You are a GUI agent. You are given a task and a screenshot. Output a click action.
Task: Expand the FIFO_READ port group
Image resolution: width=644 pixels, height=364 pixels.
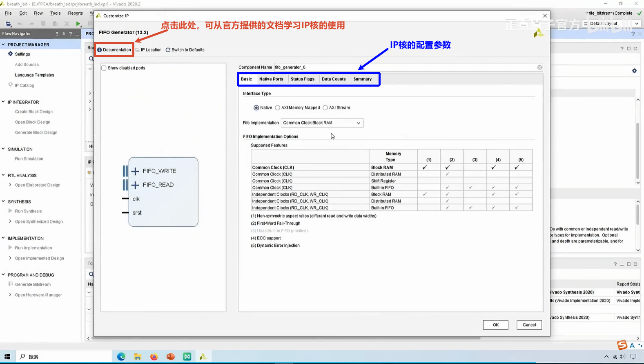pos(135,185)
